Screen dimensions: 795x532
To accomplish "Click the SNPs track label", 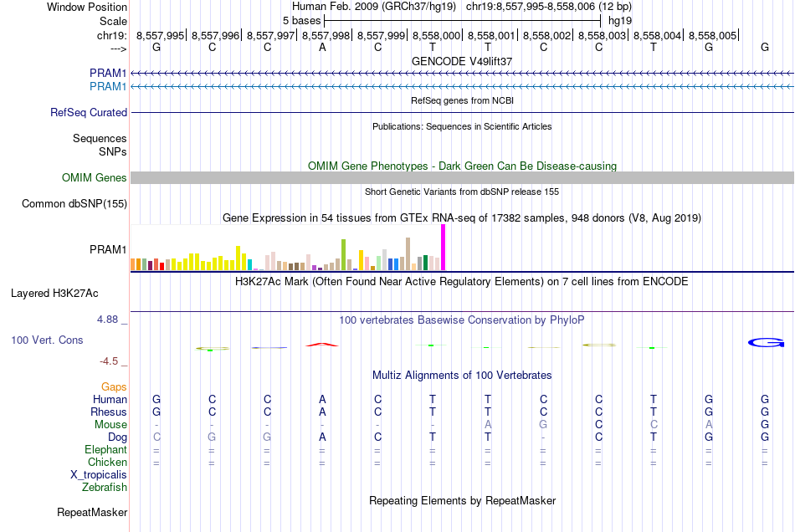I will 113,151.
